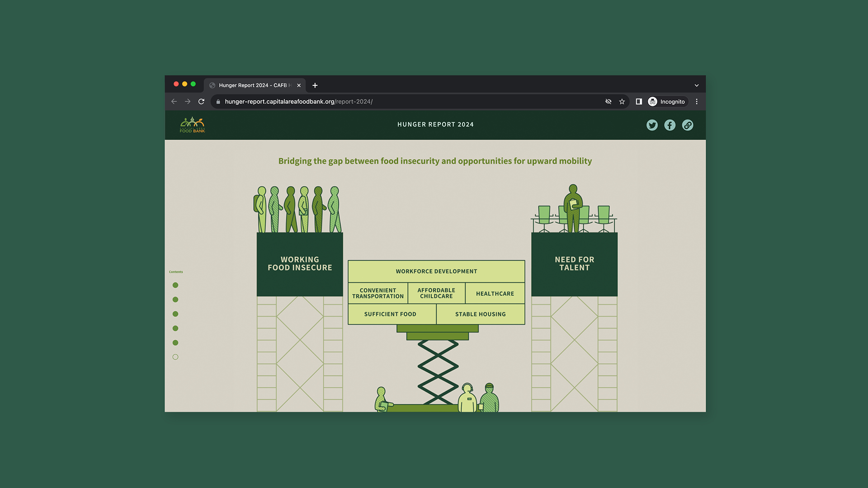Click the Capital Area Food Bank logo
The image size is (868, 488).
tap(193, 125)
